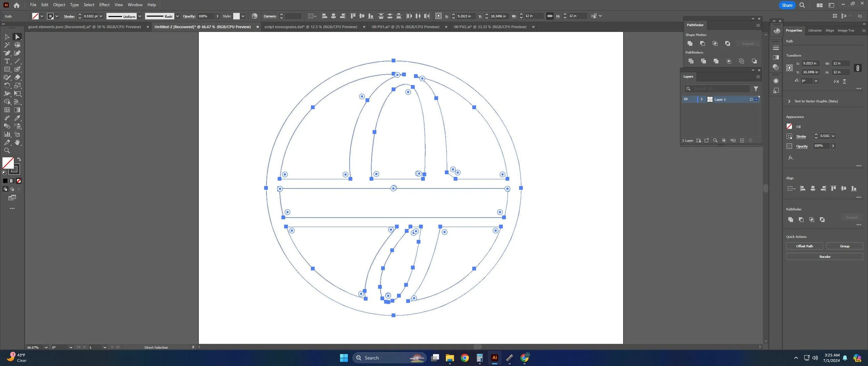Click the Layers panel filter funnel icon

pos(756,89)
